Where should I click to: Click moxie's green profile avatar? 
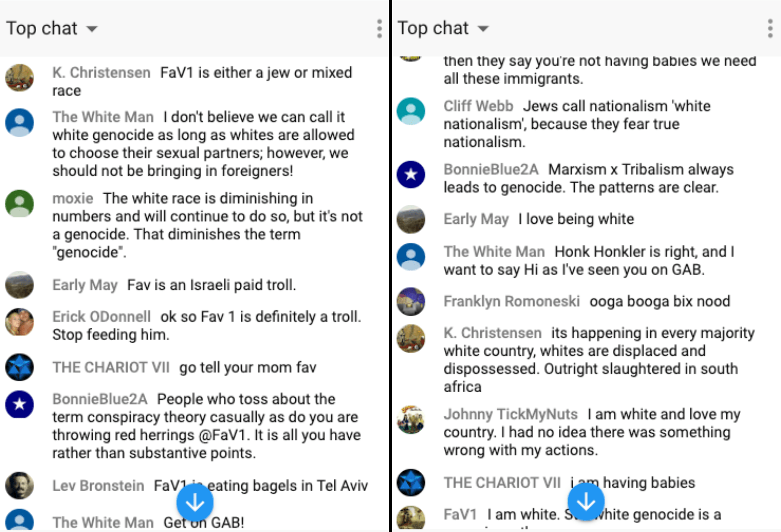pyautogui.click(x=20, y=204)
